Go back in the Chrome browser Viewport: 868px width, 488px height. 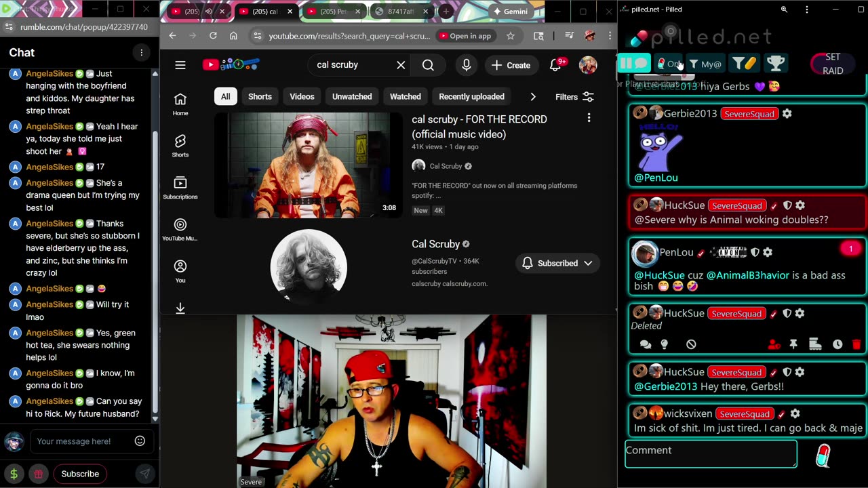tap(172, 36)
